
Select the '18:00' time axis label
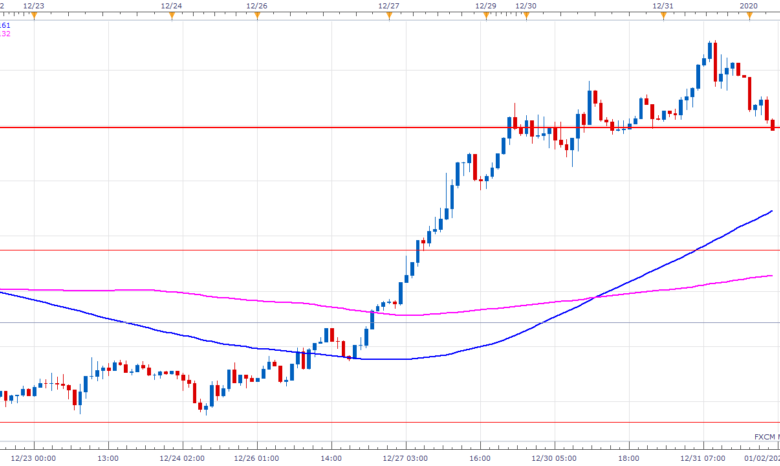tap(629, 458)
